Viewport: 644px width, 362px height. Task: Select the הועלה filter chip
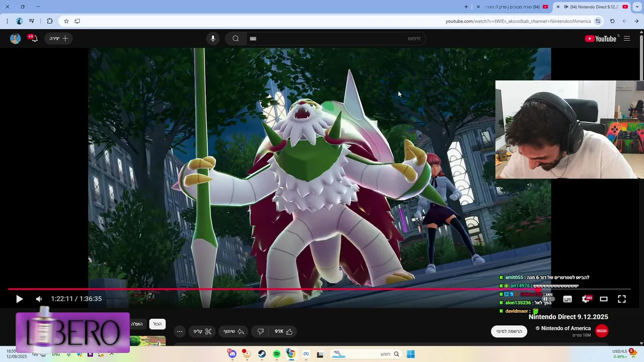(137, 324)
